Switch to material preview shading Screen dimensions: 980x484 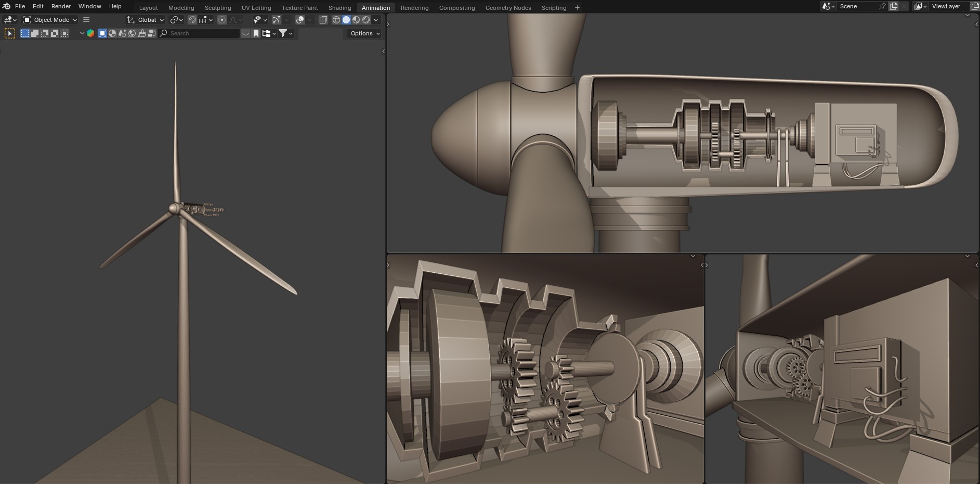pos(356,20)
